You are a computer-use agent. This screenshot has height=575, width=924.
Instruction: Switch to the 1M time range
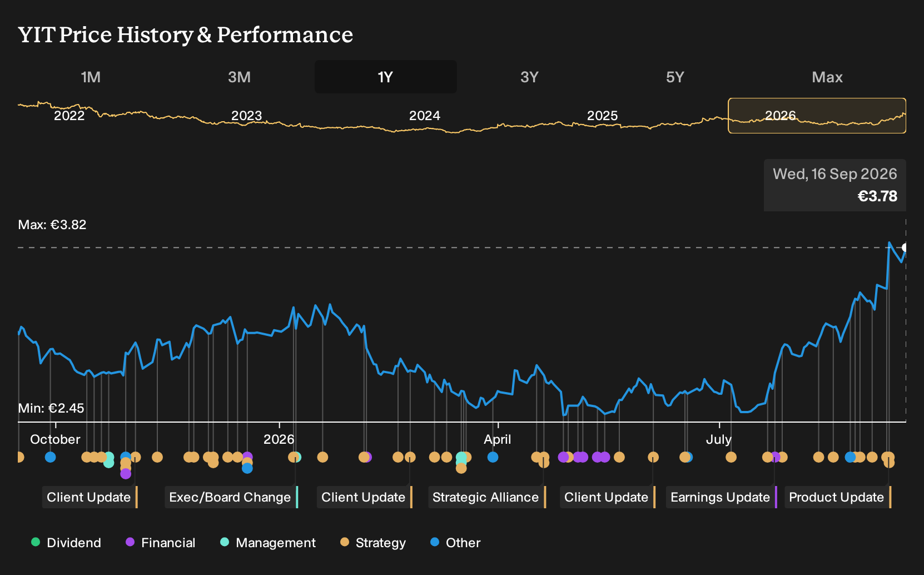click(91, 77)
